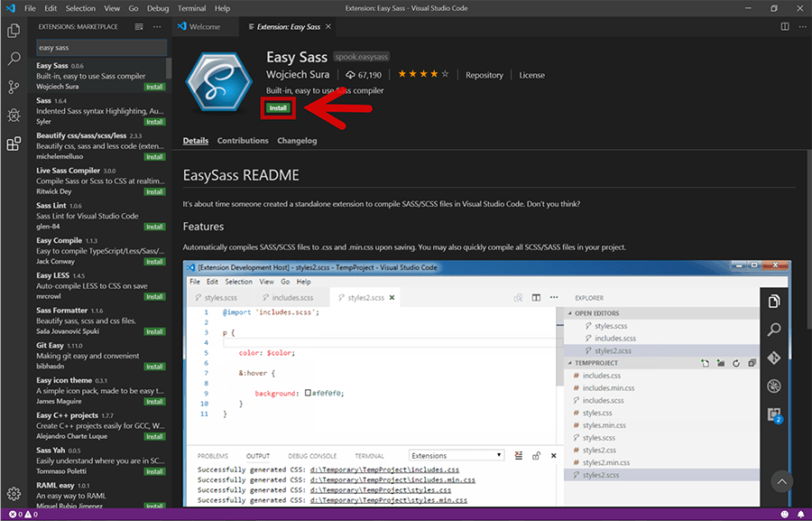
Task: Select Sass Lint entry in extension list
Action: pos(98,216)
